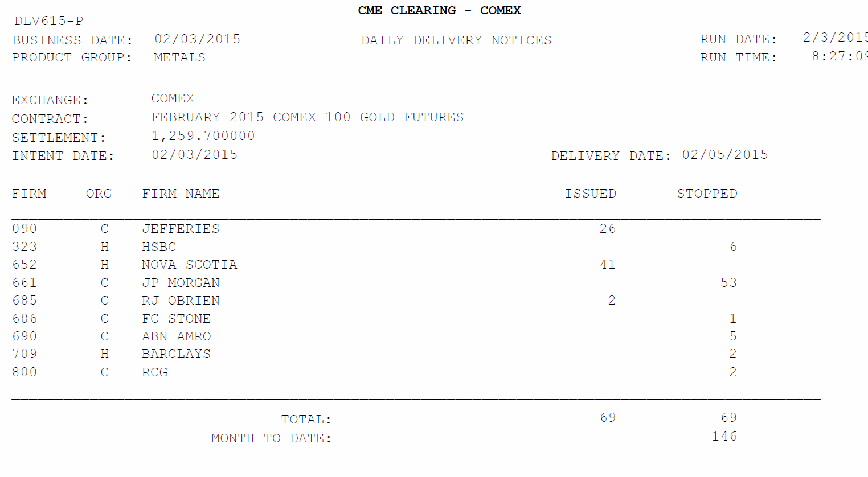Click the FEBRUARY 2015 COMEX 100 GOLD FUTURES contract
The width and height of the screenshot is (868, 477).
(308, 117)
